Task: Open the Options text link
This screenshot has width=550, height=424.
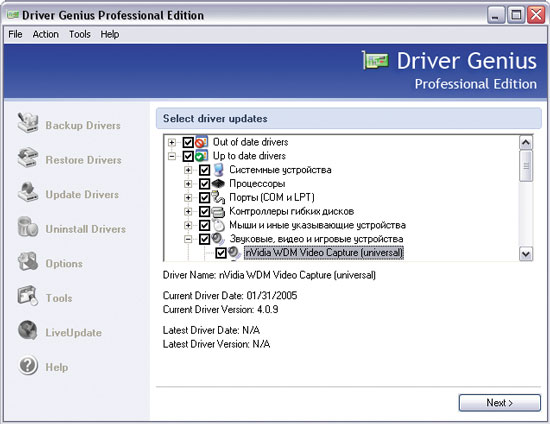Action: [64, 263]
